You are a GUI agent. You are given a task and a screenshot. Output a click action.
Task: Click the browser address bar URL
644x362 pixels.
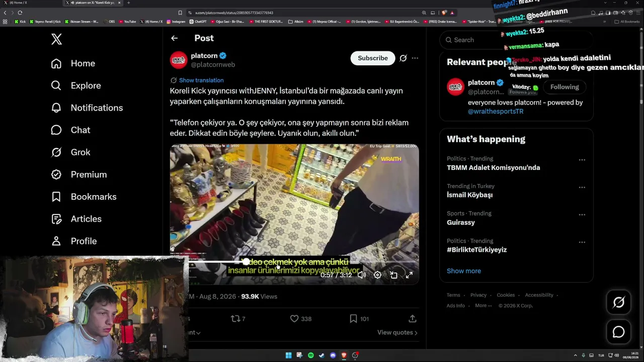pos(234,13)
